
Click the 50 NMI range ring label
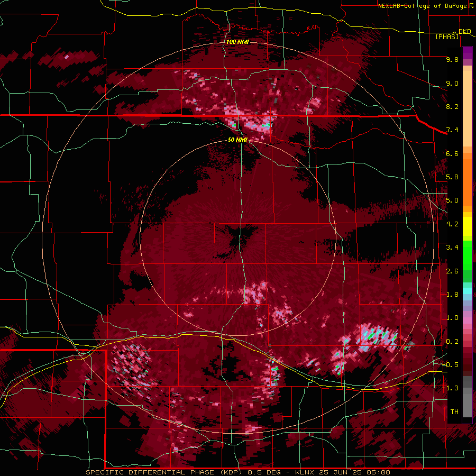pyautogui.click(x=237, y=140)
